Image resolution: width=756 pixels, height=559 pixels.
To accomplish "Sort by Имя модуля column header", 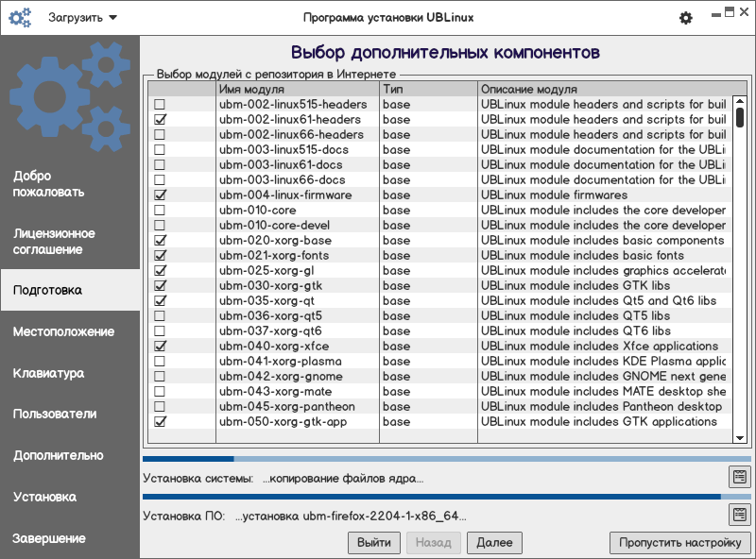I will pos(297,89).
